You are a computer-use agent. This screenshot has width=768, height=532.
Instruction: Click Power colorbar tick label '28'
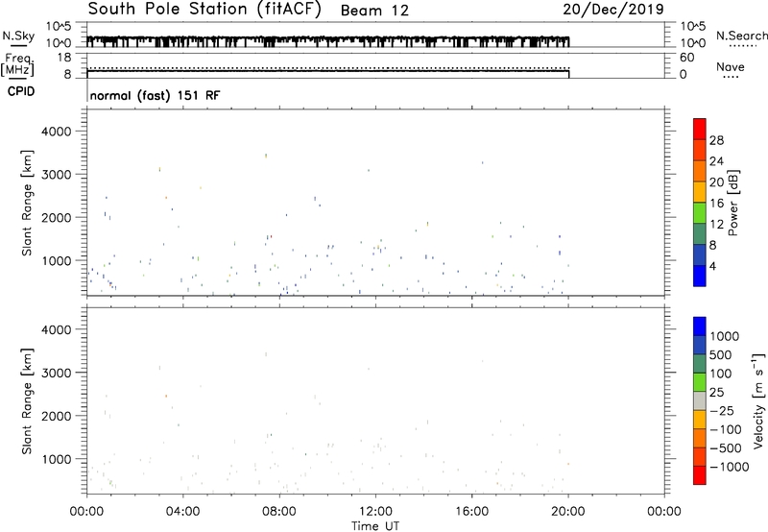[716, 140]
